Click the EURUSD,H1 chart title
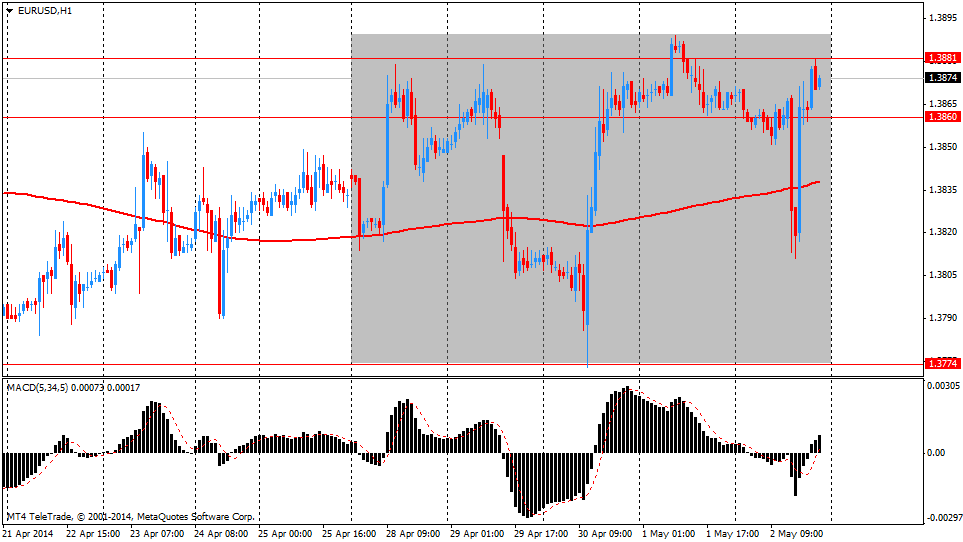The height and width of the screenshot is (542, 963). 45,11
